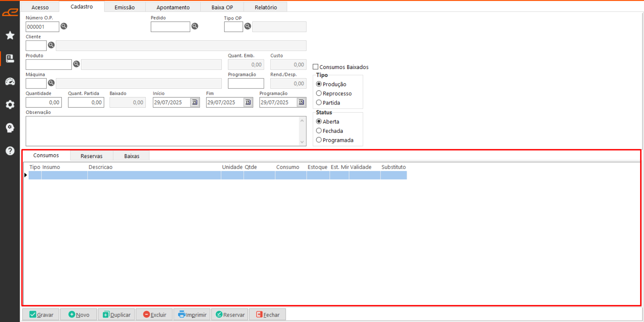The image size is (644, 322).
Task: Click the Máquina search magnifier icon
Action: click(x=51, y=83)
